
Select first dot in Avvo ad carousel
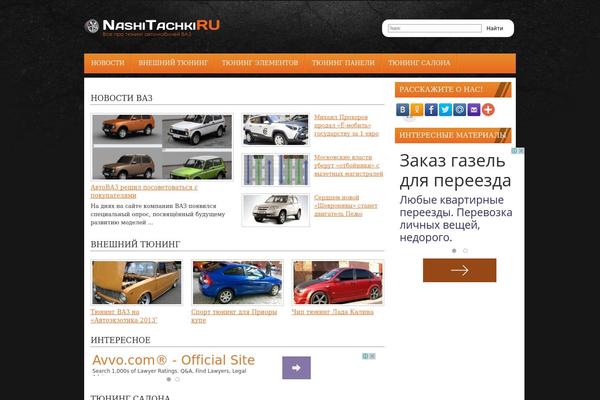pos(169,379)
